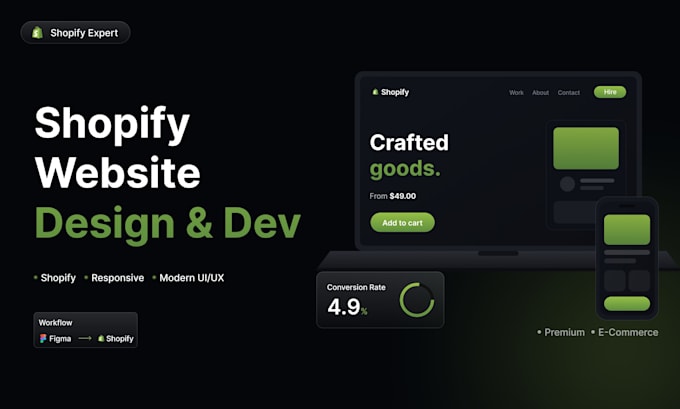Click the arrow between Figma and Shopify
Image resolution: width=680 pixels, height=409 pixels.
pyautogui.click(x=85, y=338)
